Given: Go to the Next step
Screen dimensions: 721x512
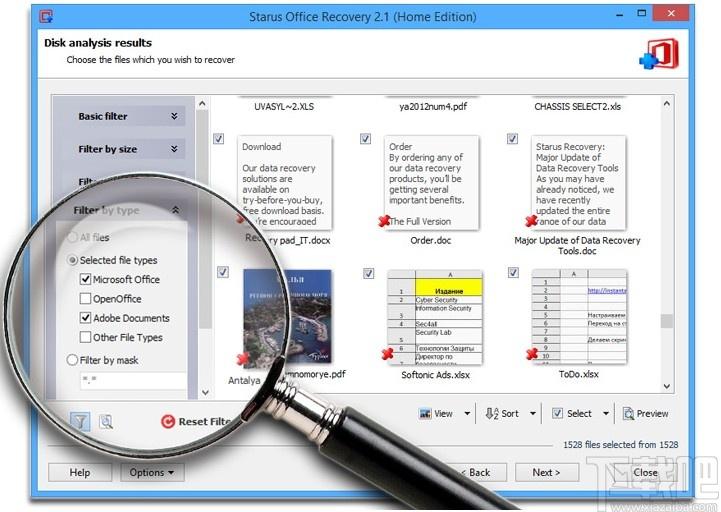Looking at the screenshot, I should click(x=546, y=472).
